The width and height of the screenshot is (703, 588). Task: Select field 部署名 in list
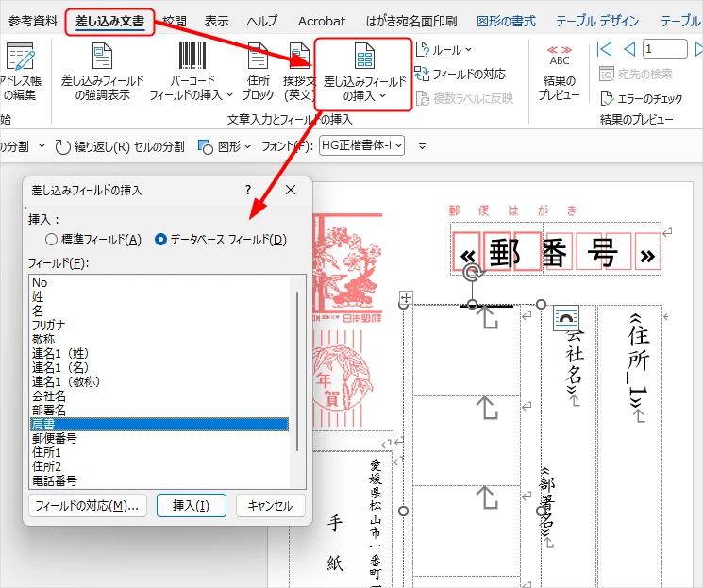(x=159, y=410)
